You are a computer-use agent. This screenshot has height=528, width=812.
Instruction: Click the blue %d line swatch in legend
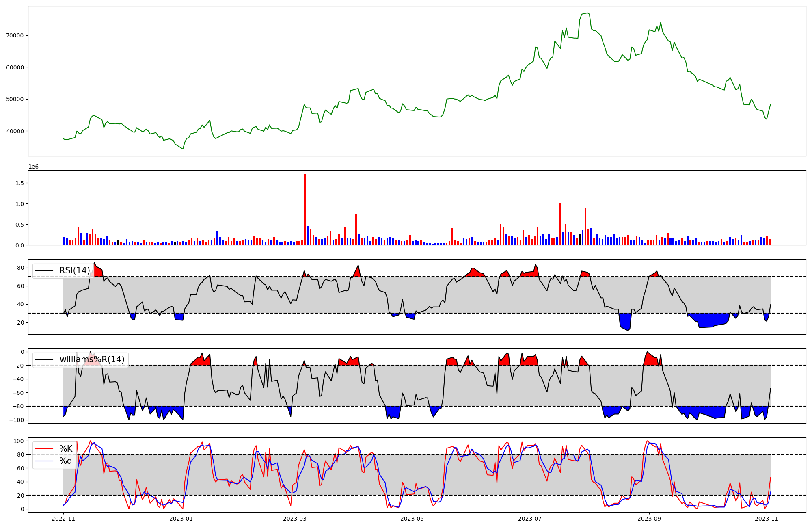coord(44,461)
